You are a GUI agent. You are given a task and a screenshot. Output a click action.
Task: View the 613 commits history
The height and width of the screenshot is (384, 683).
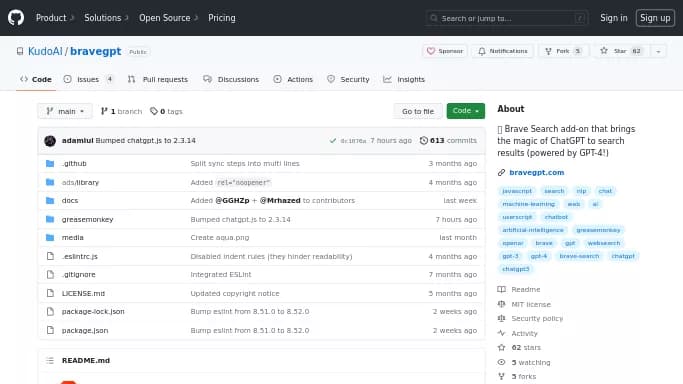click(x=448, y=141)
